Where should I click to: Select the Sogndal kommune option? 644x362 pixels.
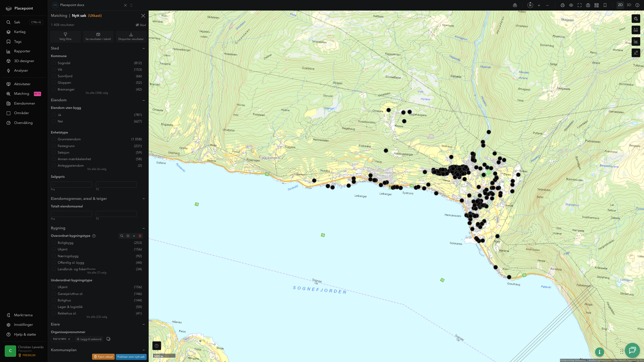54,63
